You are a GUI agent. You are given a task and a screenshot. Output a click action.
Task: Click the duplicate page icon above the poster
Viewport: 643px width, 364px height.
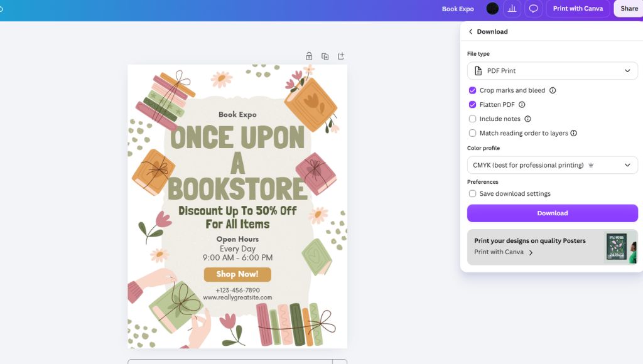tap(325, 56)
